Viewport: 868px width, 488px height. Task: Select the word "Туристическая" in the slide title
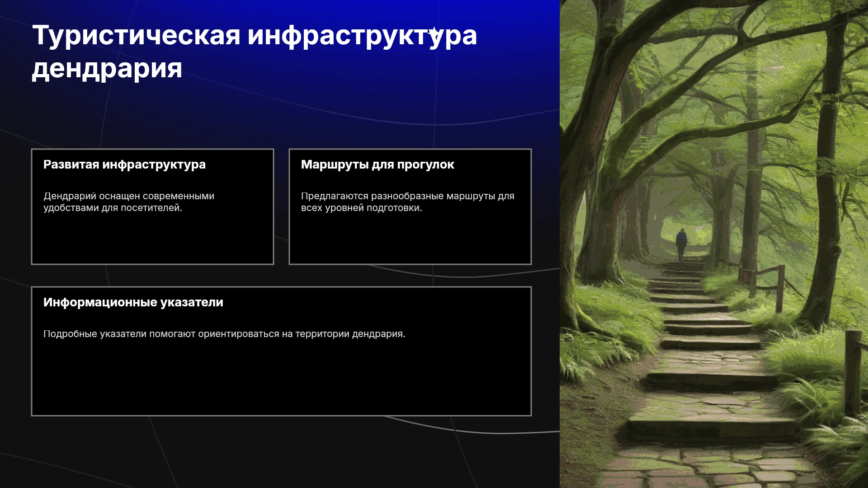tap(136, 35)
